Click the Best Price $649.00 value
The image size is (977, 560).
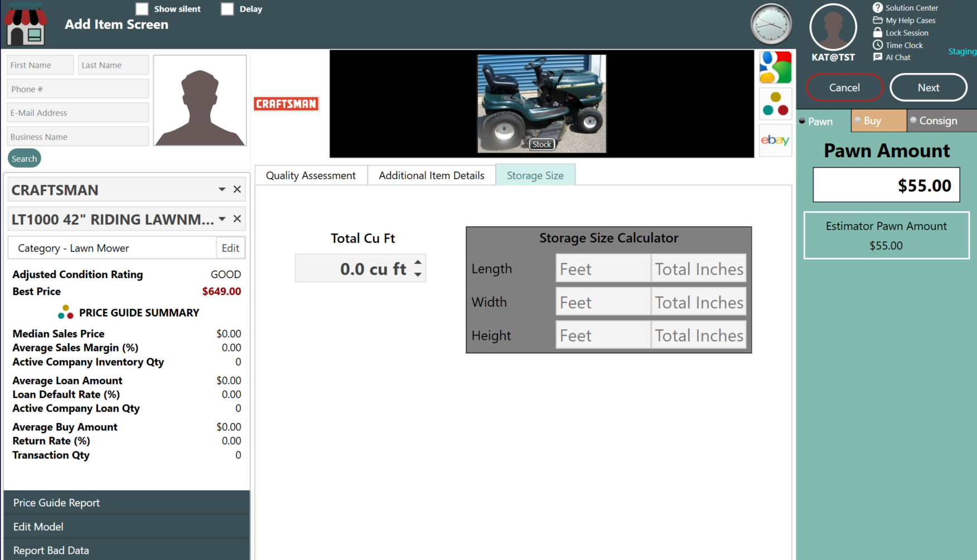221,291
